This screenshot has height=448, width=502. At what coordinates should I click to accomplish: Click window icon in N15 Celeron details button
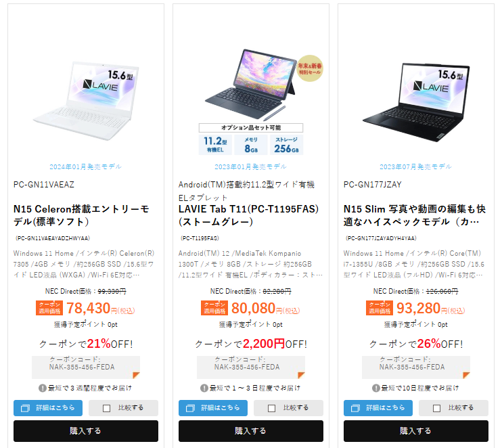pos(25,408)
